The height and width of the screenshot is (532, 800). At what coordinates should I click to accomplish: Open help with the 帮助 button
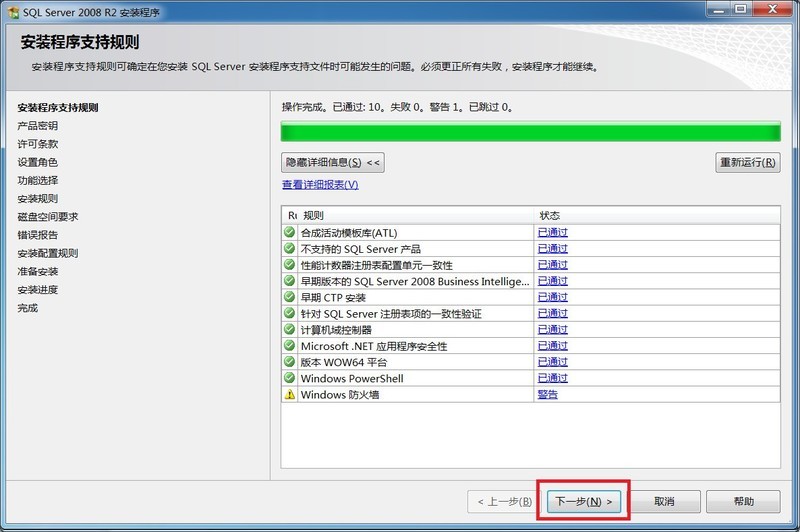coord(743,501)
